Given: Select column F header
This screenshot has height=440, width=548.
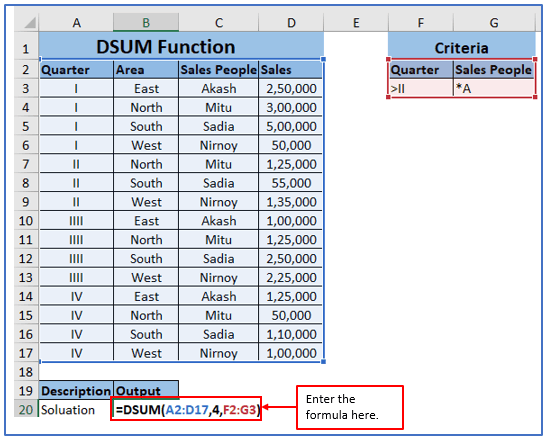Looking at the screenshot, I should (421, 23).
